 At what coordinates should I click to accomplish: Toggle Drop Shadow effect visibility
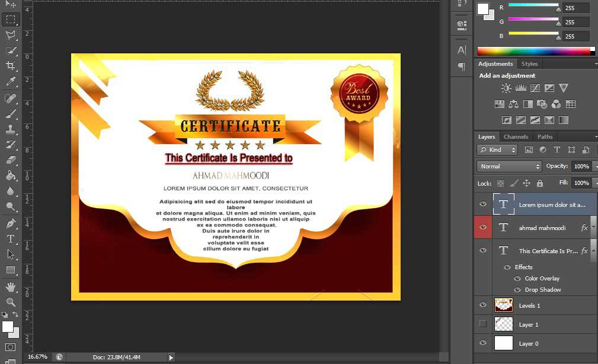point(517,290)
